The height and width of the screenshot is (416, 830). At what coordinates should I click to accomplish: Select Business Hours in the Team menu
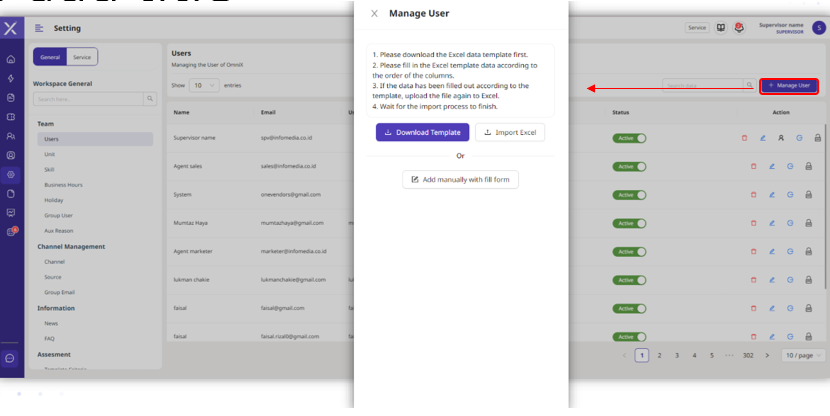(x=62, y=185)
